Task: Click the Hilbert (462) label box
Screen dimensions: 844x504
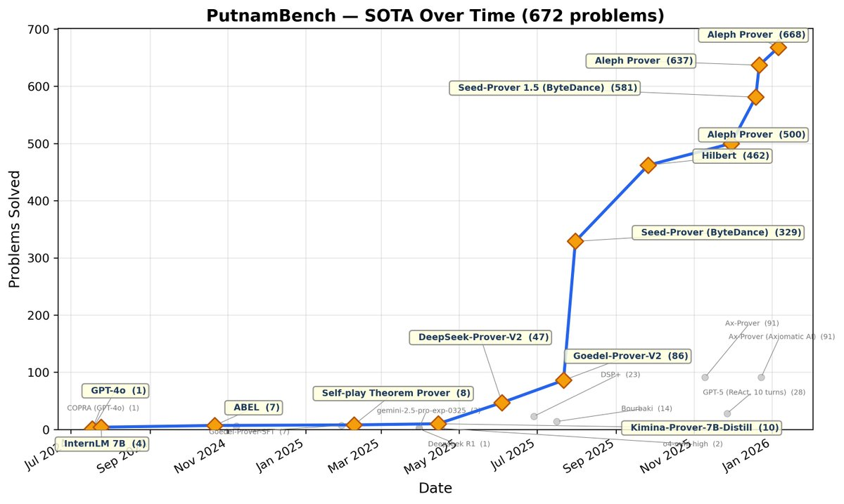Action: [732, 156]
